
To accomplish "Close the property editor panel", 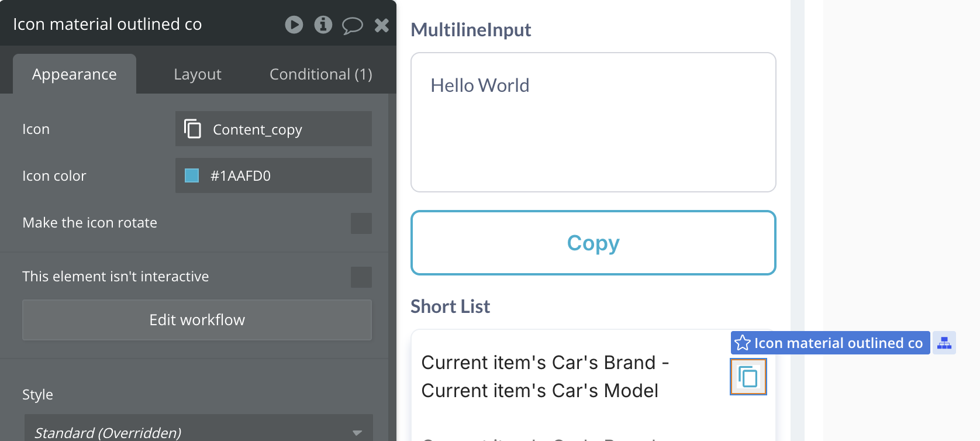I will pos(382,25).
